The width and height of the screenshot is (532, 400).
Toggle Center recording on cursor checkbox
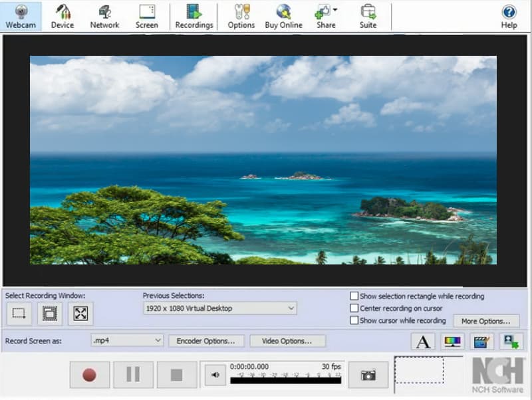pyautogui.click(x=354, y=308)
